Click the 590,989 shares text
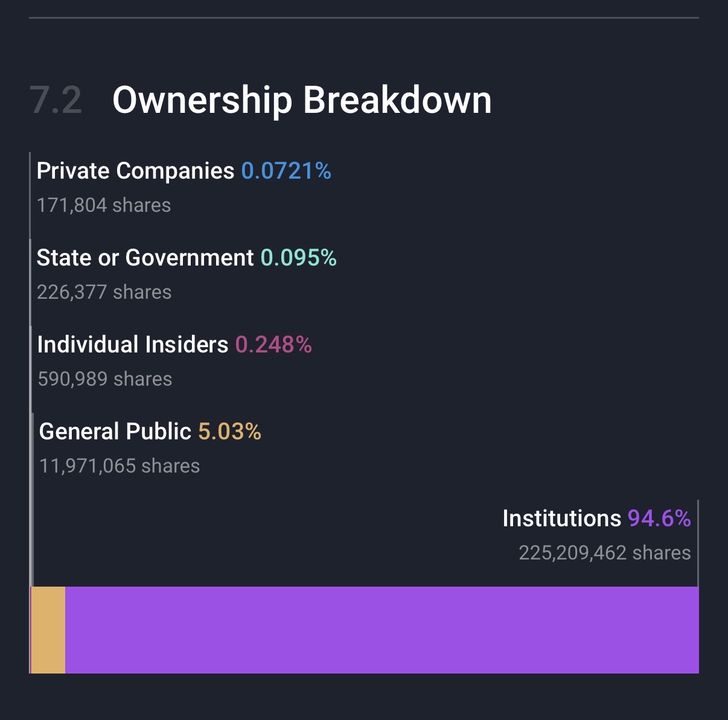The height and width of the screenshot is (720, 728). point(105,379)
